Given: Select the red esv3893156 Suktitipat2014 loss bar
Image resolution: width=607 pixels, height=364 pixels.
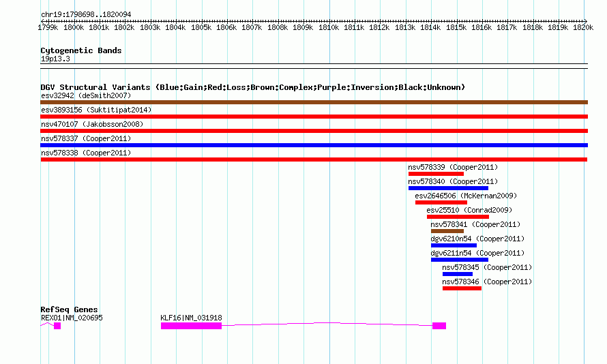Looking at the screenshot, I should 314,117.
